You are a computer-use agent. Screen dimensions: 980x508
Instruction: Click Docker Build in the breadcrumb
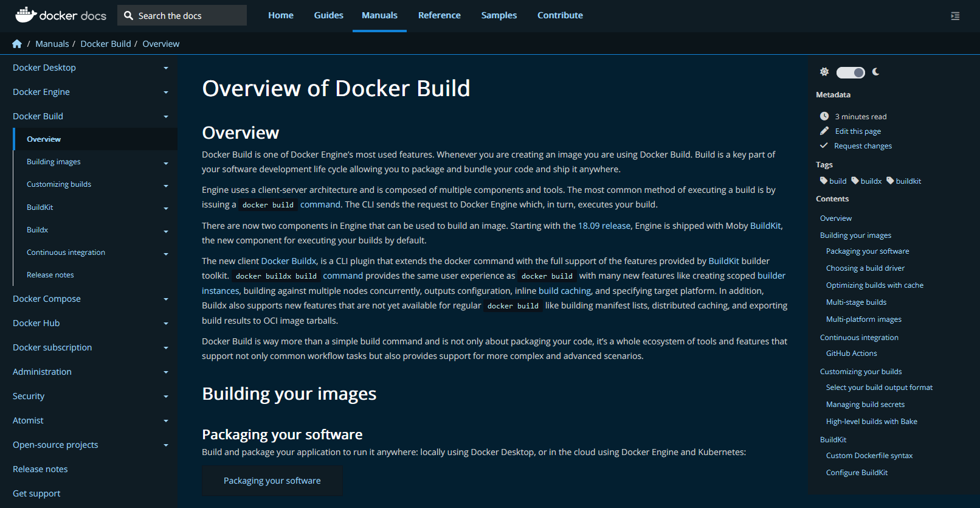tap(106, 44)
